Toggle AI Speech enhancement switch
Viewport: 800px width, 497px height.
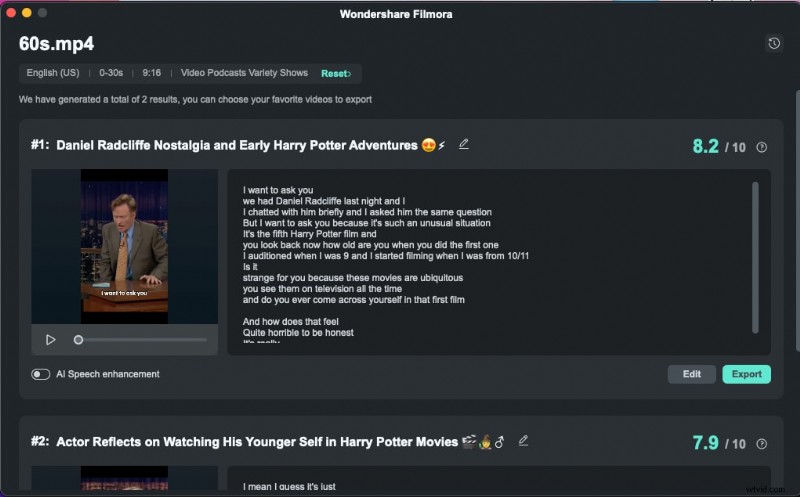[41, 374]
